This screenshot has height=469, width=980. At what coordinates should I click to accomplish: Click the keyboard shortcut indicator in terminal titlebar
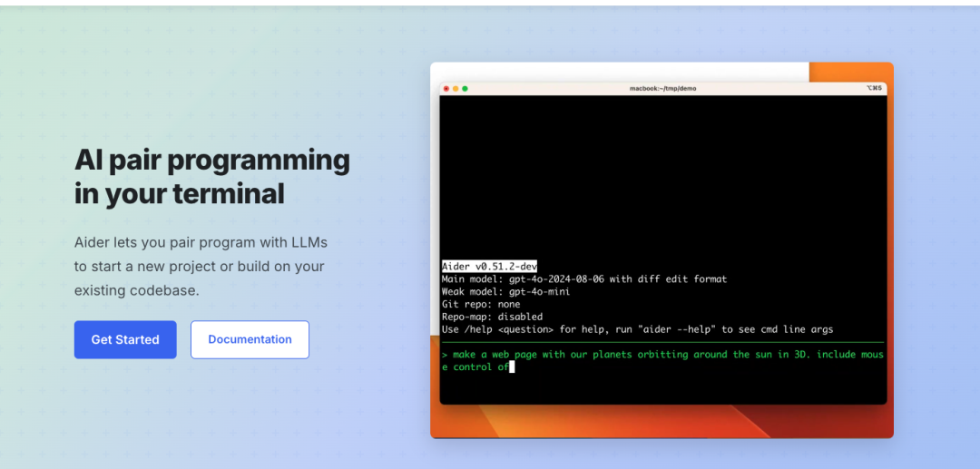click(x=874, y=89)
